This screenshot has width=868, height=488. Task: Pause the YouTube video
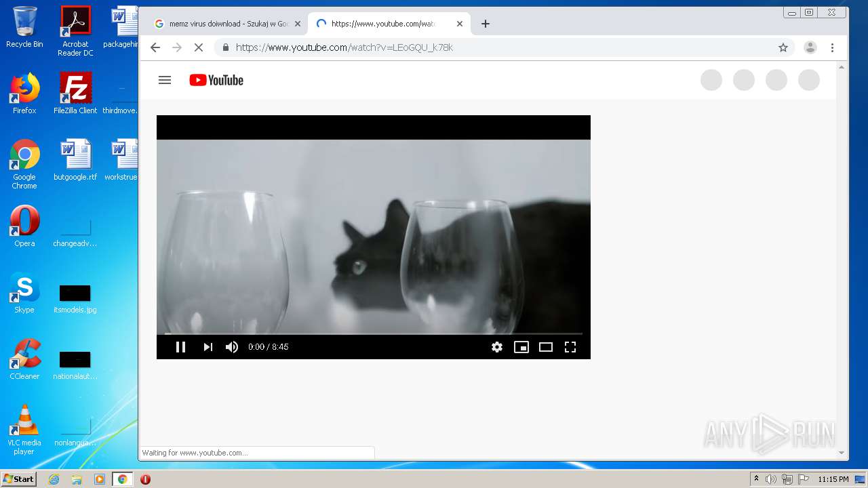coord(180,347)
